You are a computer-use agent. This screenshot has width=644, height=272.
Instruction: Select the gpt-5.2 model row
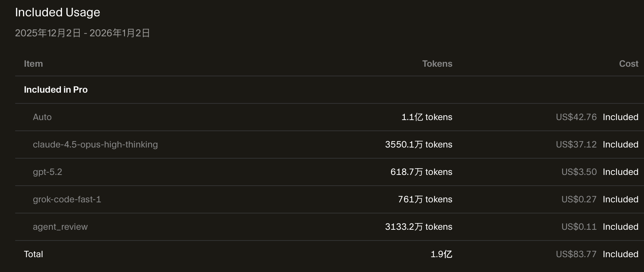tap(47, 172)
